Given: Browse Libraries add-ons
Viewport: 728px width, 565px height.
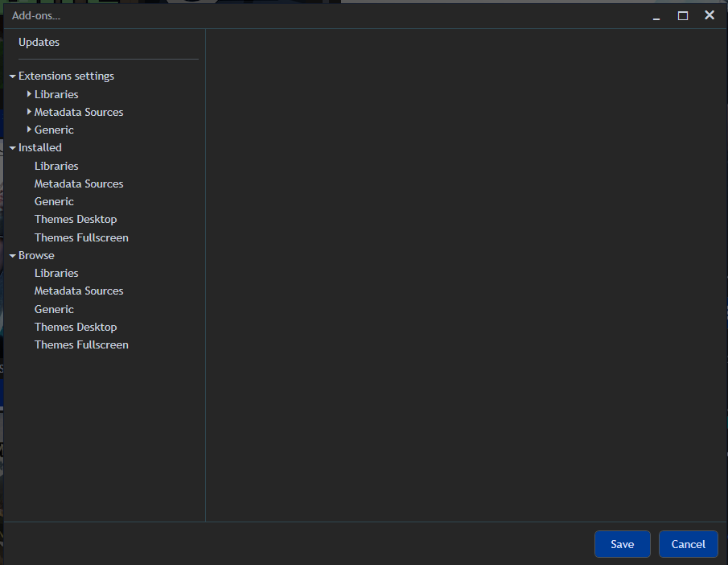Looking at the screenshot, I should tap(56, 273).
